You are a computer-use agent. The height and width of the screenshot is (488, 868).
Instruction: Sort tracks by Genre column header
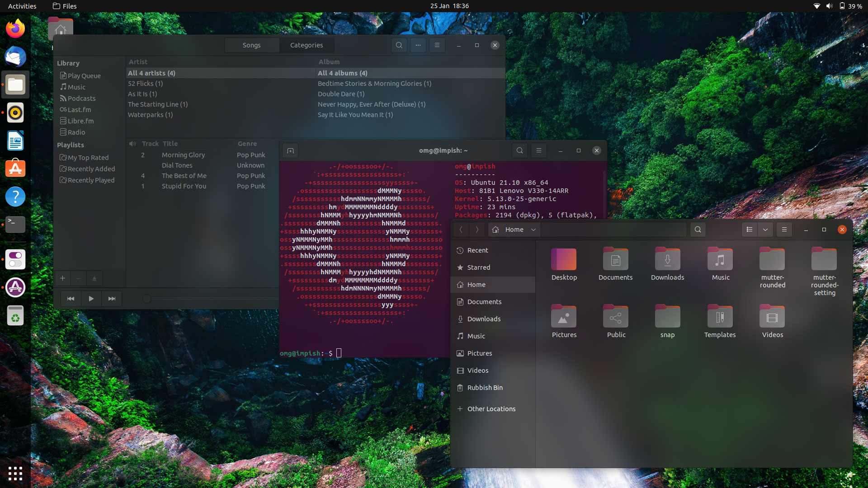click(247, 144)
